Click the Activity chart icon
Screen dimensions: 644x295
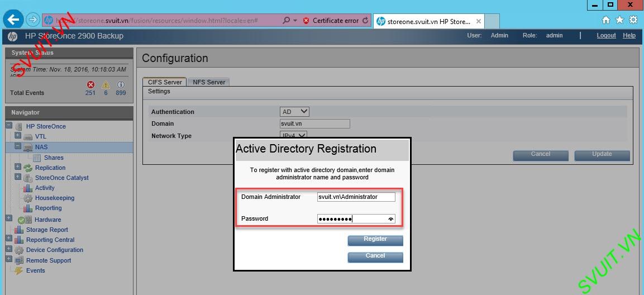point(28,188)
